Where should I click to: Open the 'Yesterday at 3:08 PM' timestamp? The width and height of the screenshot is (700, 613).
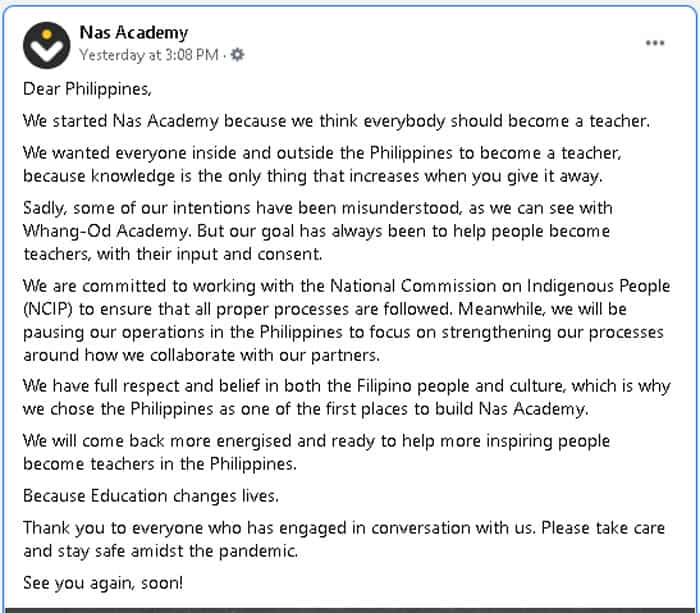149,55
